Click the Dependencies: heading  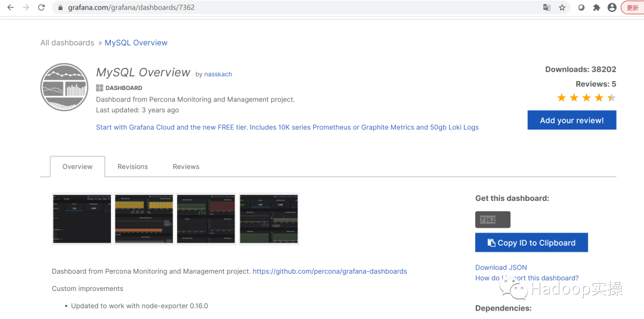coord(503,308)
